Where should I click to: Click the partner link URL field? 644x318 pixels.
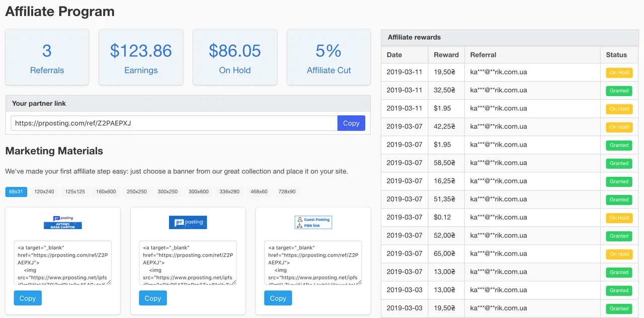174,123
